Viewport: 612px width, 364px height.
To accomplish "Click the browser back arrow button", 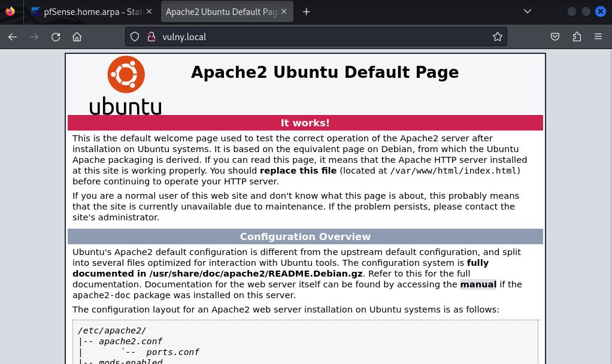I will click(13, 37).
